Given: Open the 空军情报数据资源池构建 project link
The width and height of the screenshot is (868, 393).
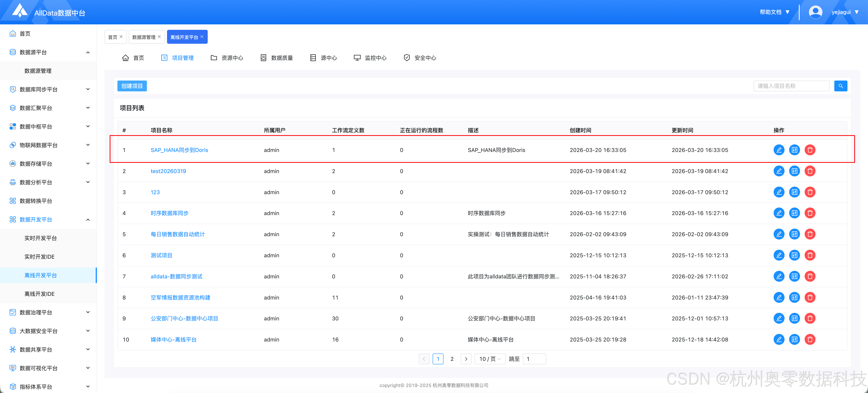Looking at the screenshot, I should coord(180,297).
